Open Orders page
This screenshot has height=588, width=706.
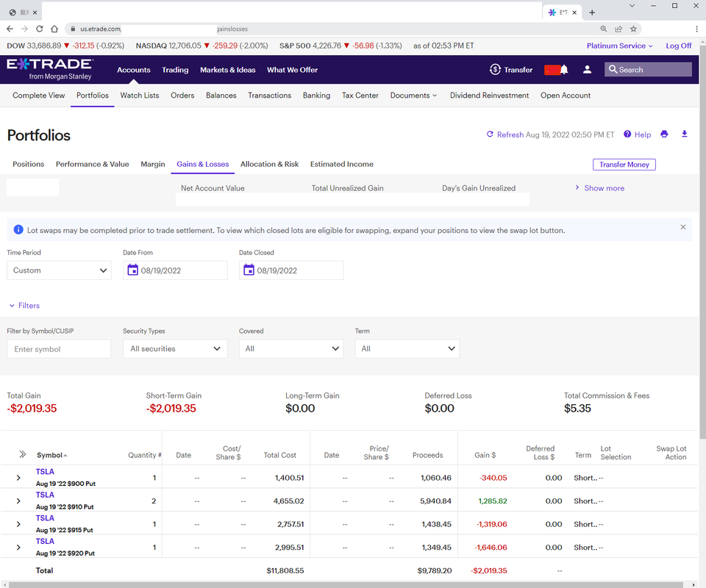pos(182,96)
